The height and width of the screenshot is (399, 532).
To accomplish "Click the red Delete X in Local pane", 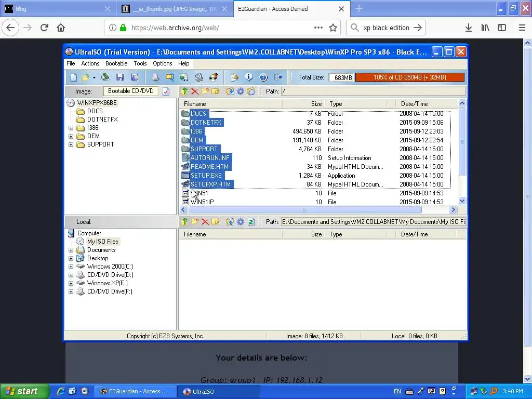I will [205, 222].
